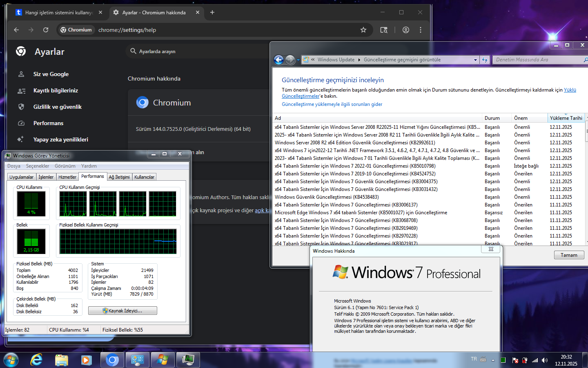This screenshot has height=368, width=588.
Task: Click the tab search icon beside the star
Action: pos(384,30)
